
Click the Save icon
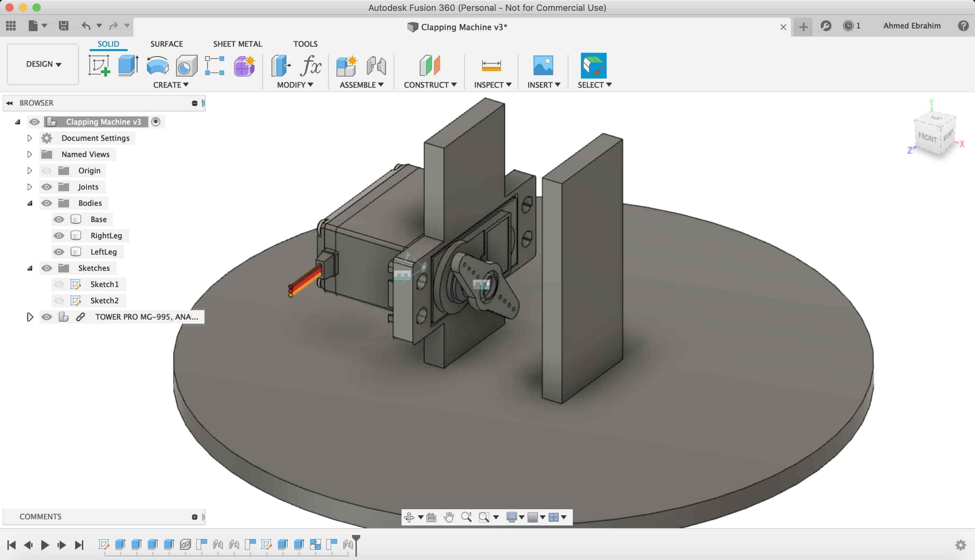(x=63, y=26)
